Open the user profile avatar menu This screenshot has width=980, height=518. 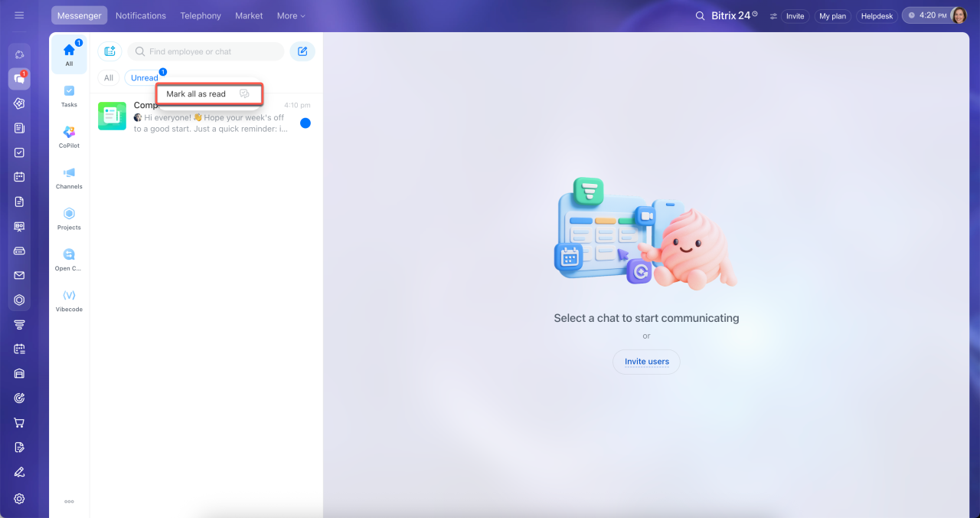959,15
